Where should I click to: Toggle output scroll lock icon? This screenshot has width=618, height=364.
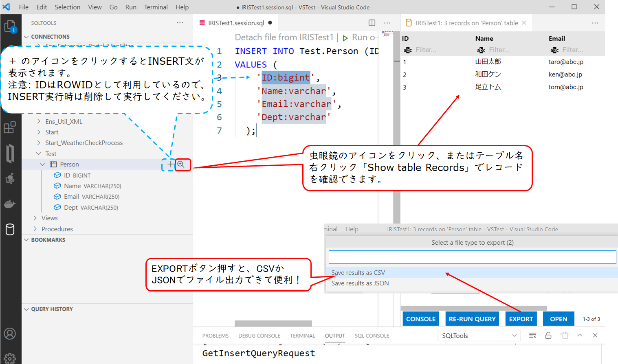click(548, 335)
